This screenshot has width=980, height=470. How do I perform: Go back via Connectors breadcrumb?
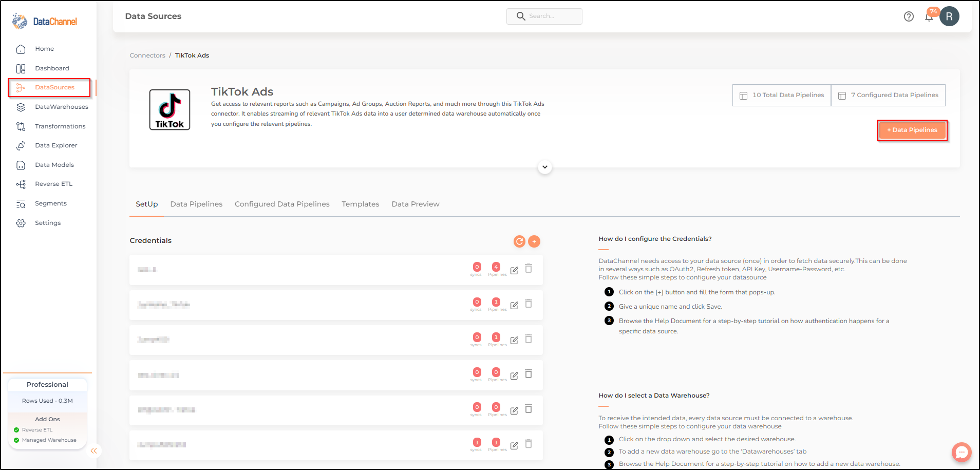click(x=147, y=55)
